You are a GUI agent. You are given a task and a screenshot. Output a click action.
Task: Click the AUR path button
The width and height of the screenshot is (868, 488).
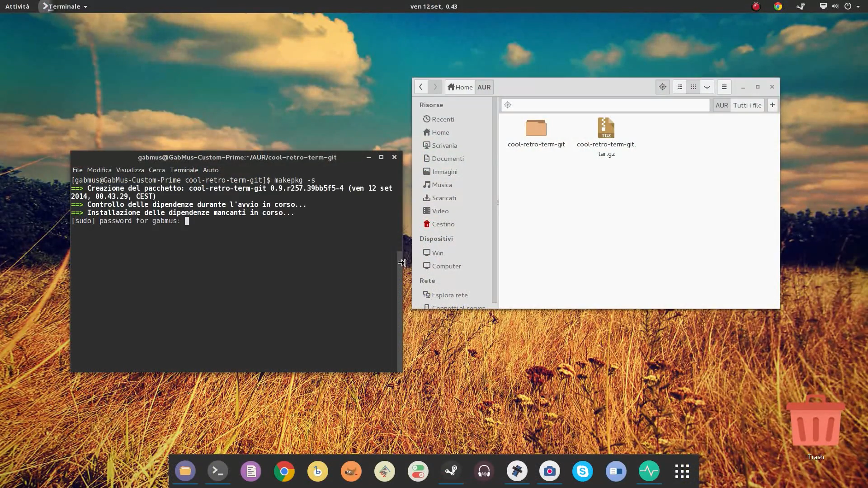coord(484,87)
